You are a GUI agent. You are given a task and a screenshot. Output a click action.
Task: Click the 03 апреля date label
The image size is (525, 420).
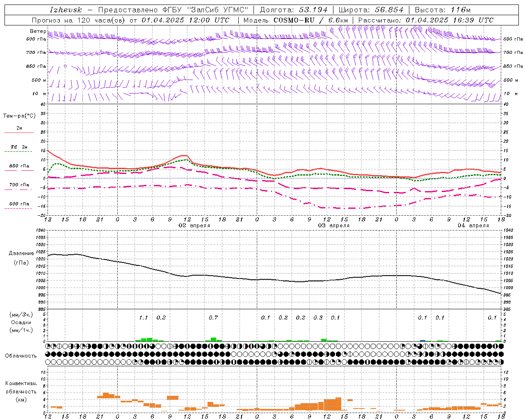click(334, 226)
